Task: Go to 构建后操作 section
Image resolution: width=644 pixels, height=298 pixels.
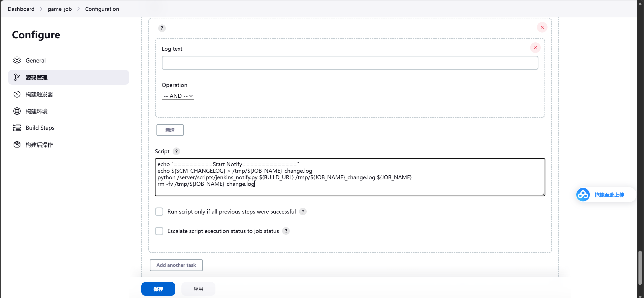Action: tap(69, 145)
